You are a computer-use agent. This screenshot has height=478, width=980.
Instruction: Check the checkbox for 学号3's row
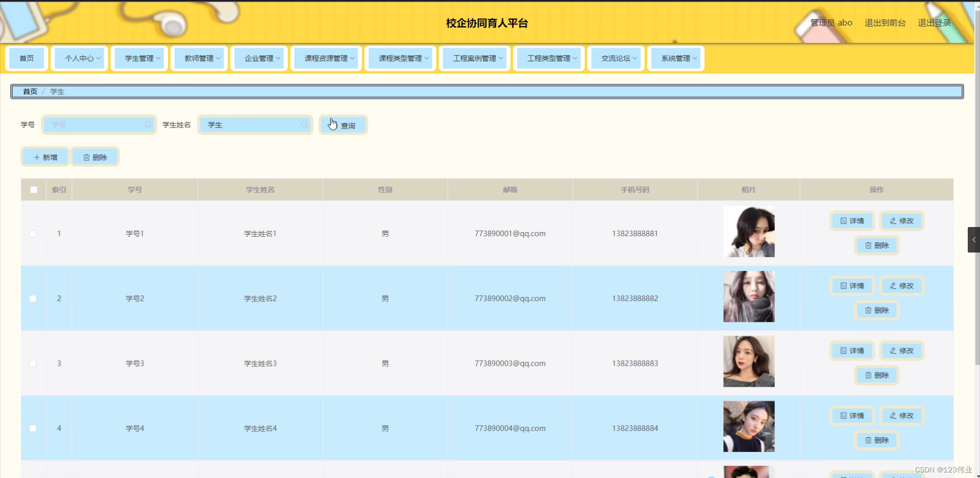coord(33,363)
